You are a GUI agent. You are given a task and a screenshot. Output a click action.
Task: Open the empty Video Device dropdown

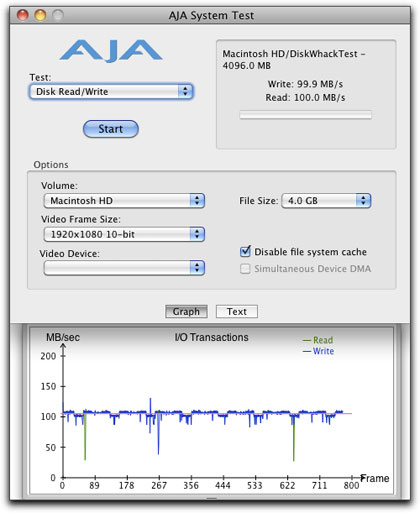124,268
